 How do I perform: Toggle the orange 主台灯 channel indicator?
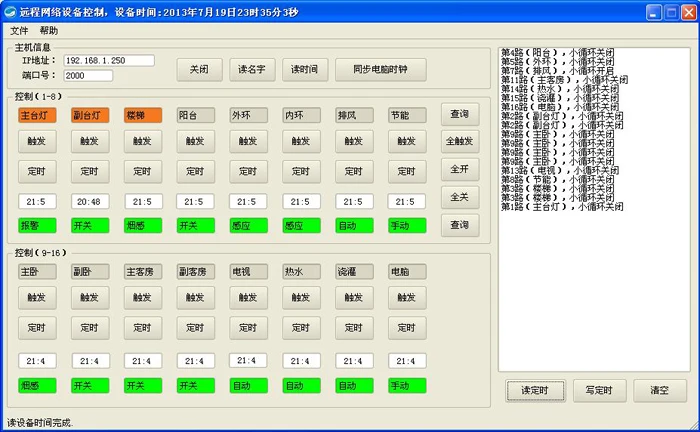pyautogui.click(x=37, y=115)
